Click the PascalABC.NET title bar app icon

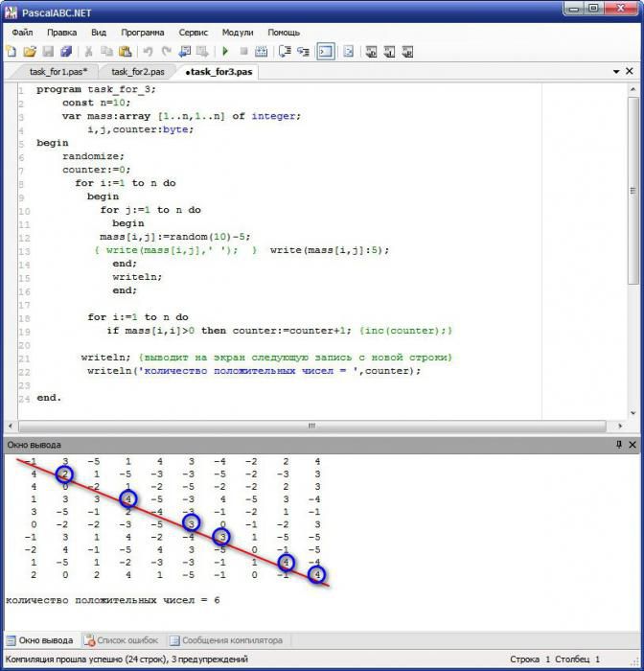[x=11, y=12]
